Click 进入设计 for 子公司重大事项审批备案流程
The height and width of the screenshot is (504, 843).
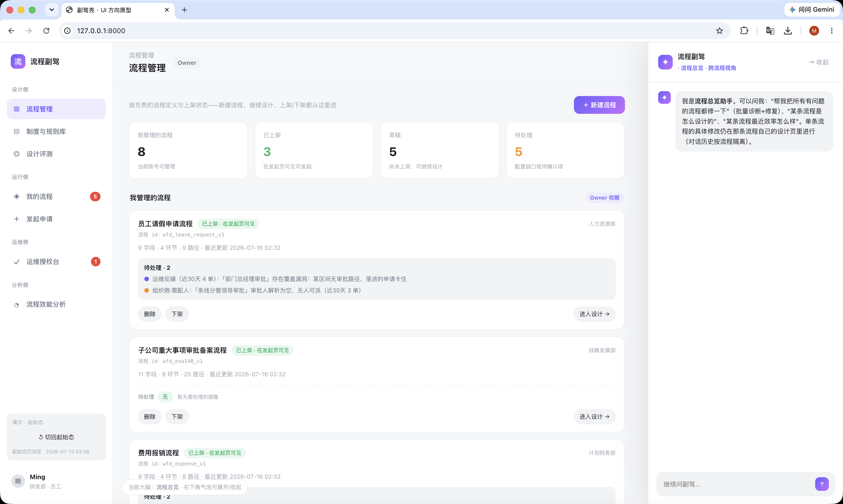(x=594, y=417)
